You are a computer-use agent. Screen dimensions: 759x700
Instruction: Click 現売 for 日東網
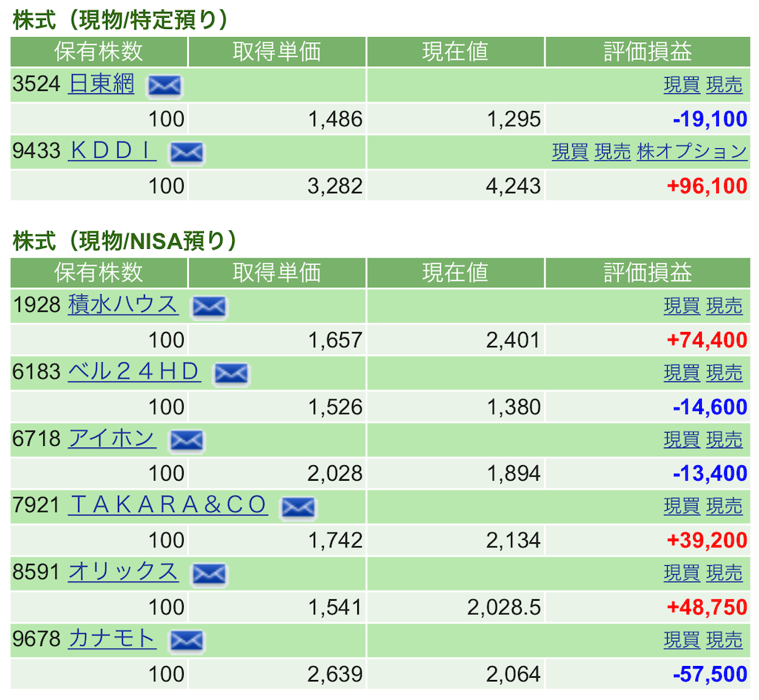click(x=724, y=85)
